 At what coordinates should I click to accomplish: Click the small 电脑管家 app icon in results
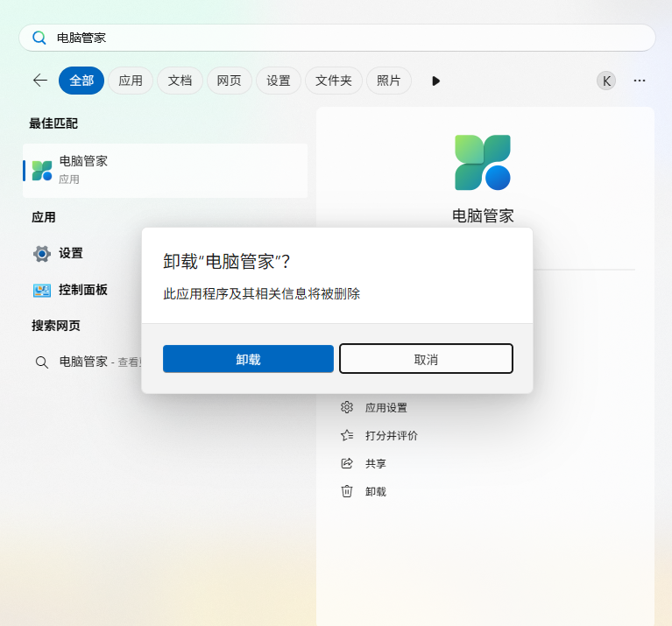(42, 171)
